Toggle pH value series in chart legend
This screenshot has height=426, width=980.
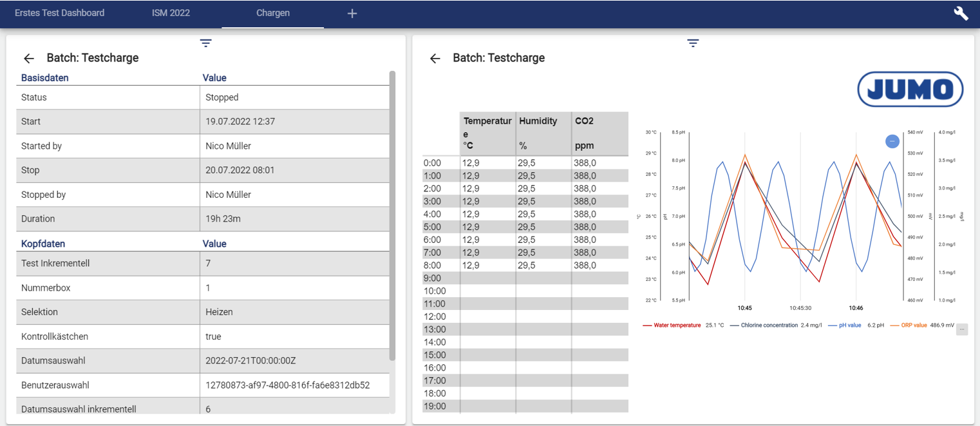pos(849,325)
